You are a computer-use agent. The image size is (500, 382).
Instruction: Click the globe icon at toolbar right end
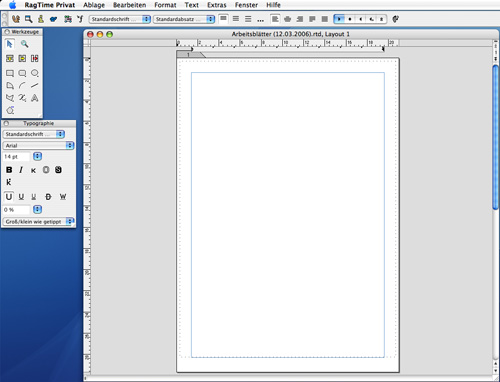395,19
